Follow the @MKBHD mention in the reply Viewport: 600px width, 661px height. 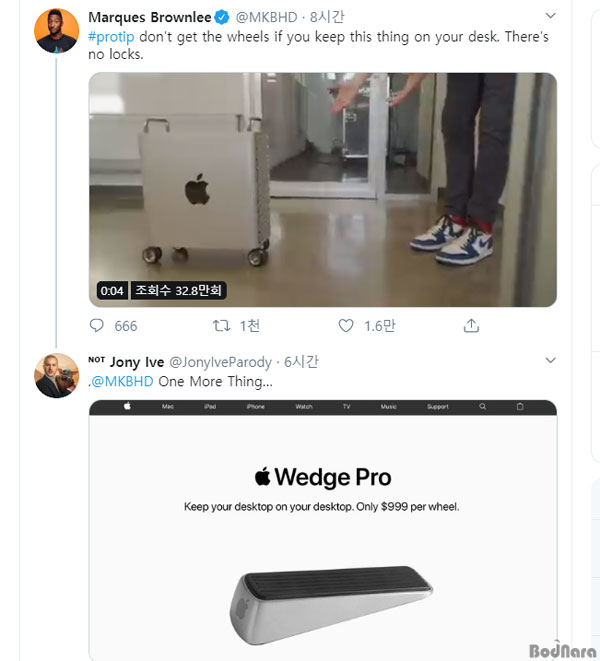click(x=125, y=381)
